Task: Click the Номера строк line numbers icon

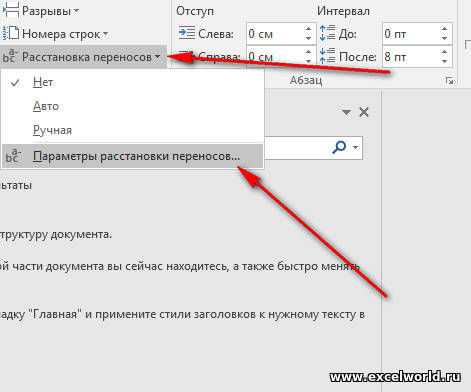Action: tap(11, 34)
